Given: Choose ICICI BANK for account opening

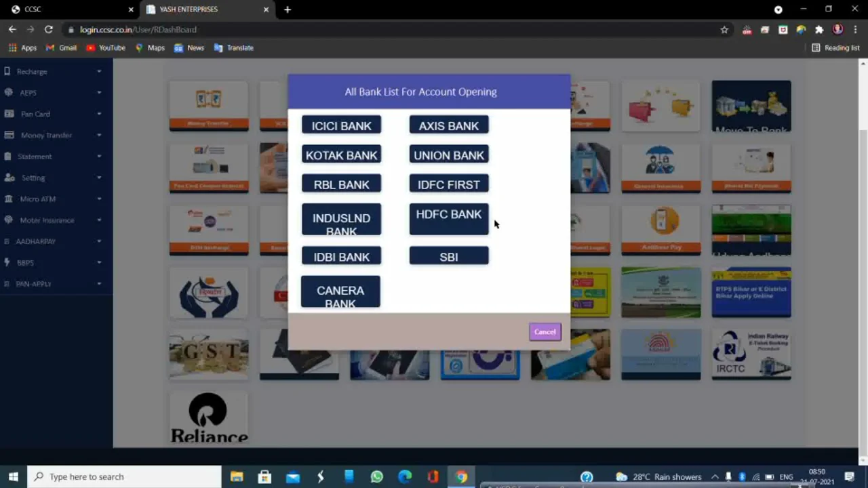Looking at the screenshot, I should click(x=341, y=125).
